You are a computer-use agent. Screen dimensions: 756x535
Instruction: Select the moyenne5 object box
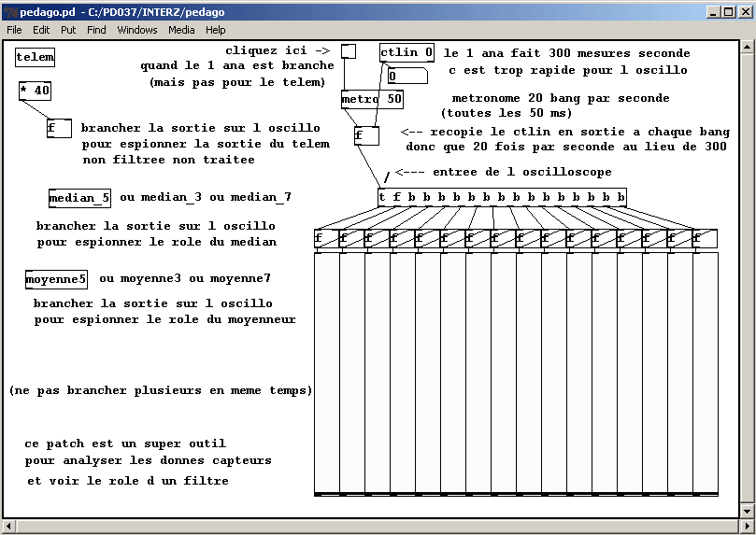pos(57,279)
